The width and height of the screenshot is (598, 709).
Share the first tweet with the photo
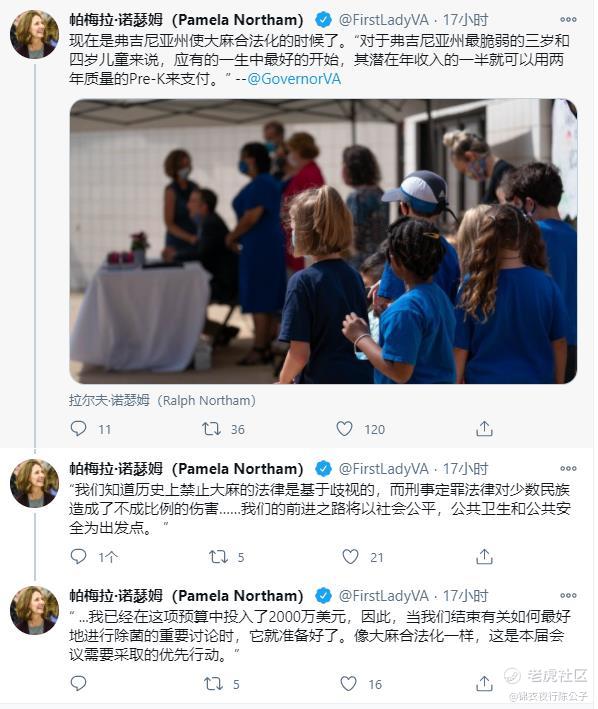point(484,428)
